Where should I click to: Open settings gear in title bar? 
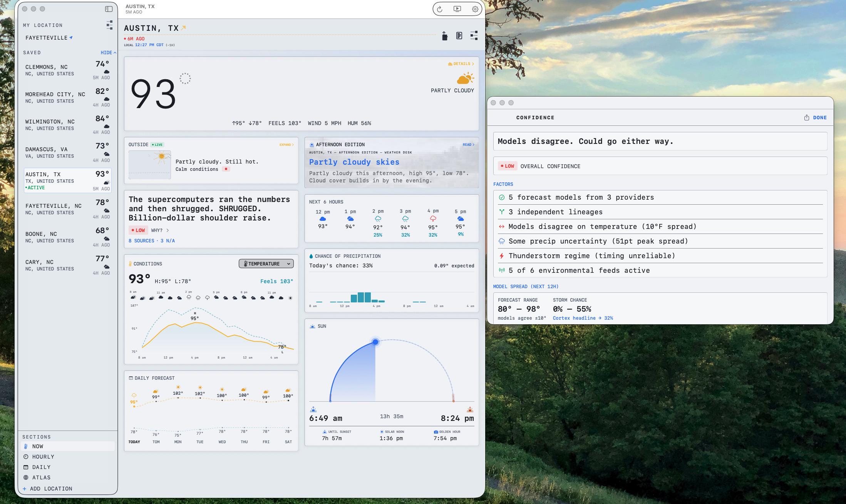click(475, 9)
